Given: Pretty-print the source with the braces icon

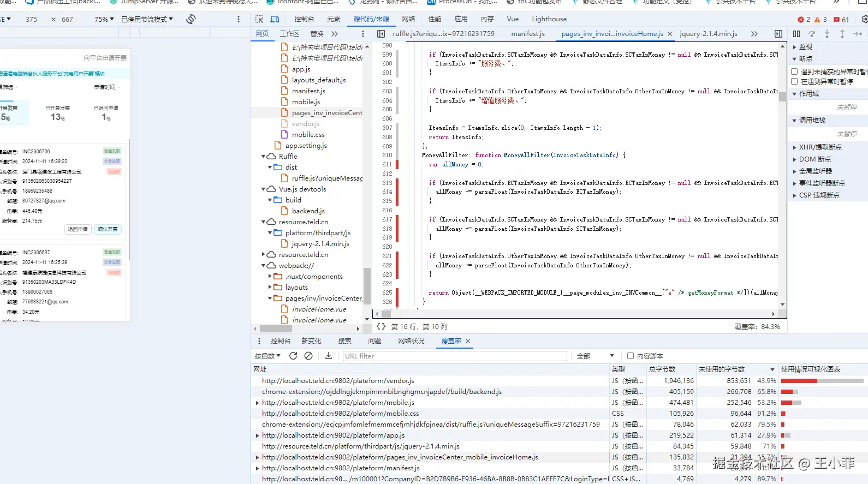Looking at the screenshot, I should 381,326.
